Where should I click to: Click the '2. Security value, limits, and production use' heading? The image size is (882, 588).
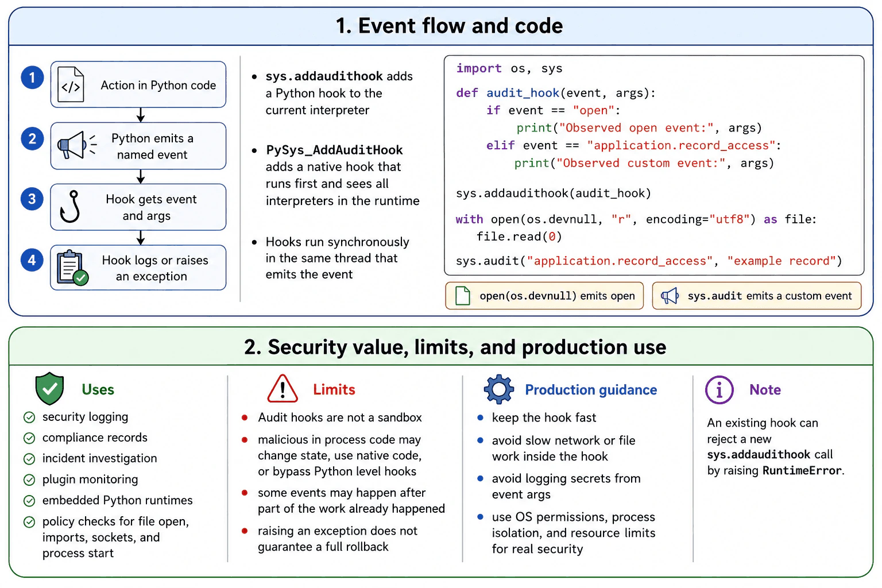455,347
